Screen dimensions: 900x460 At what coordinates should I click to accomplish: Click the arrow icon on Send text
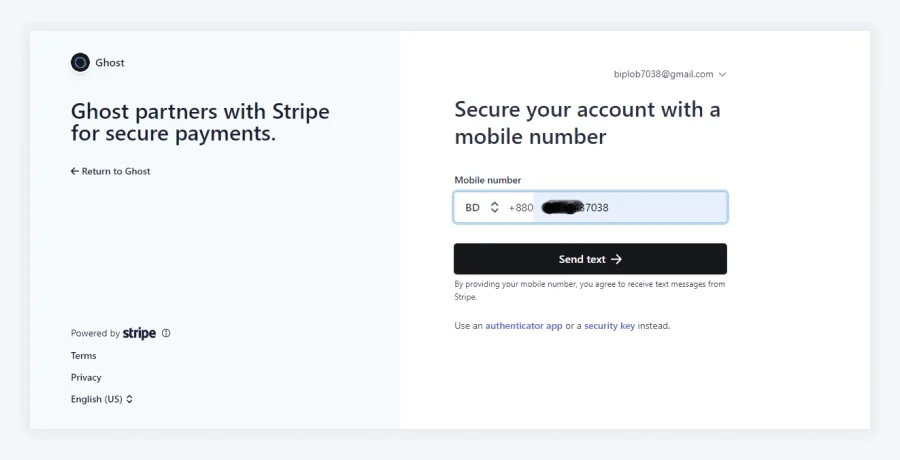click(616, 259)
